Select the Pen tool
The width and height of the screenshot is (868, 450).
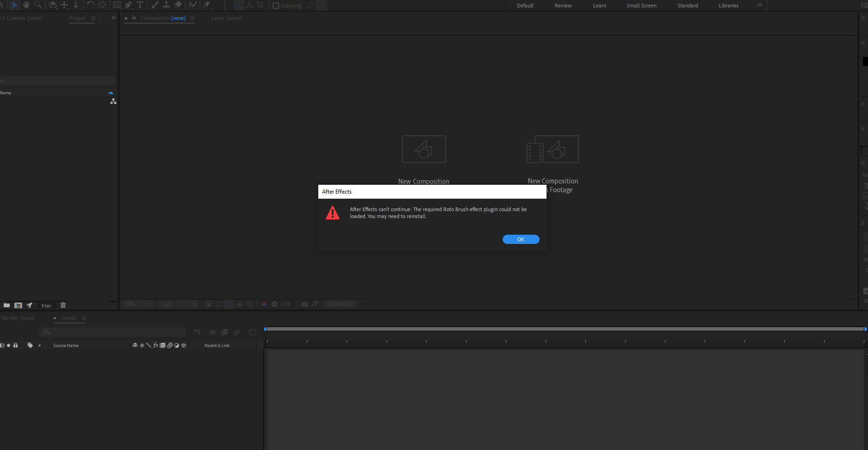pos(128,5)
